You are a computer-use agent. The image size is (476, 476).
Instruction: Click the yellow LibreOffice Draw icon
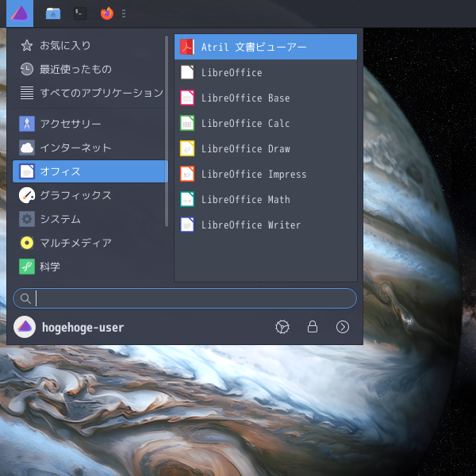(x=187, y=148)
